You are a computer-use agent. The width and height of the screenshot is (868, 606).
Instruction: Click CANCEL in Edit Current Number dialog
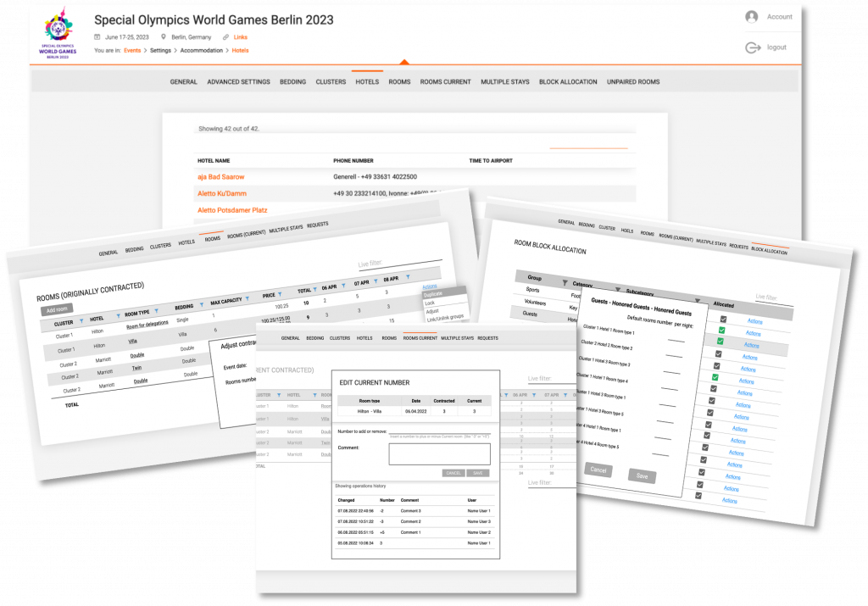[453, 473]
